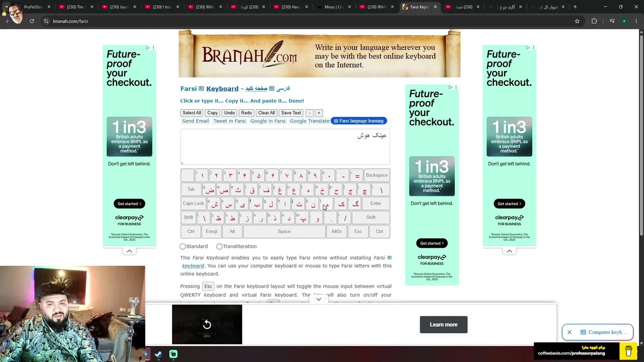Click the Undo button
The height and width of the screenshot is (362, 644).
click(x=229, y=113)
